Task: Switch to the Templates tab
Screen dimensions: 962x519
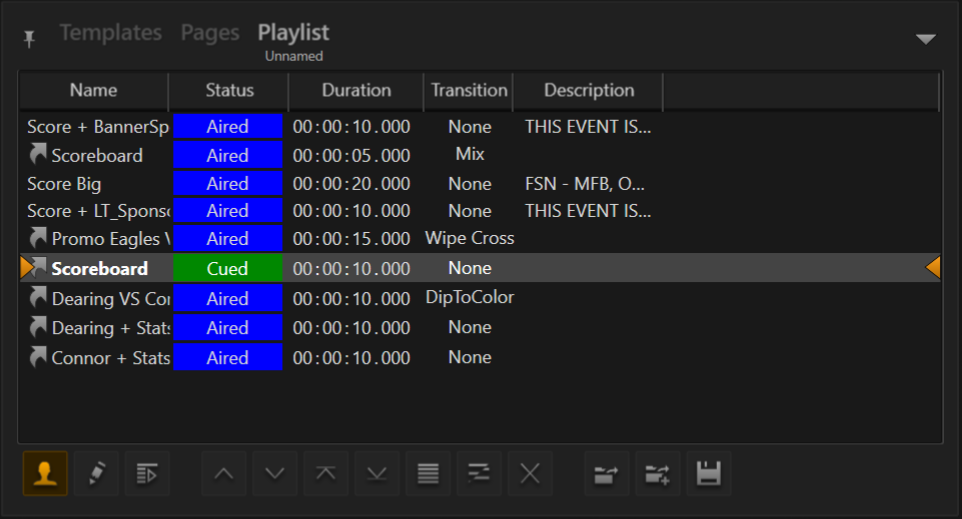Action: coord(110,33)
